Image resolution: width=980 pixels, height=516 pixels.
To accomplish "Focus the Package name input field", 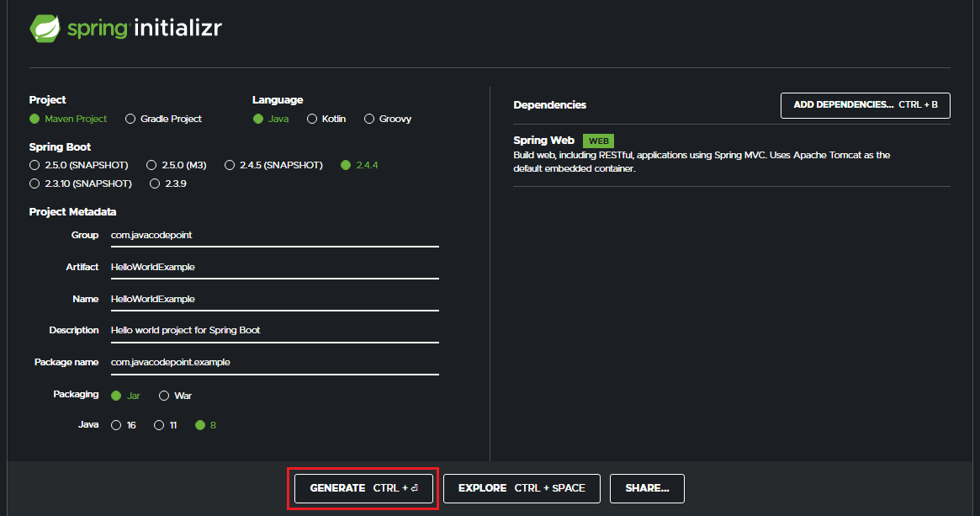I will point(275,362).
